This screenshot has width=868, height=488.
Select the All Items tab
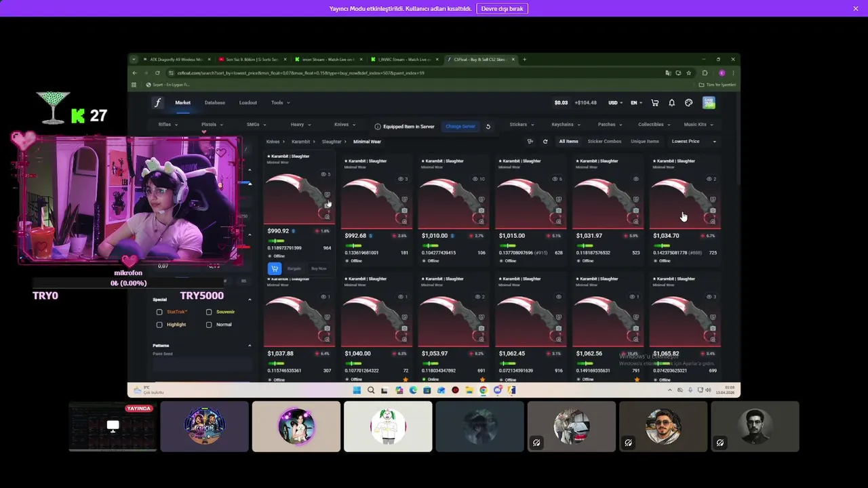pyautogui.click(x=568, y=142)
